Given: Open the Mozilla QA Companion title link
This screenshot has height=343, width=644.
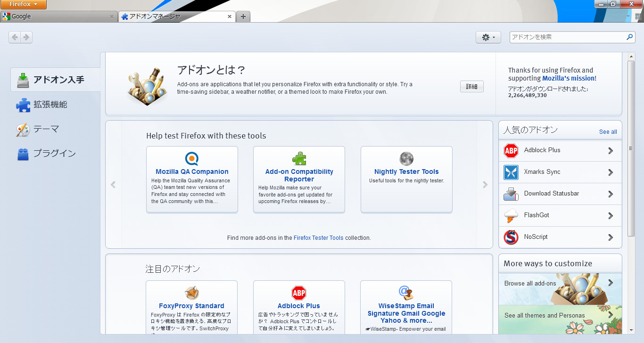Looking at the screenshot, I should tap(192, 172).
